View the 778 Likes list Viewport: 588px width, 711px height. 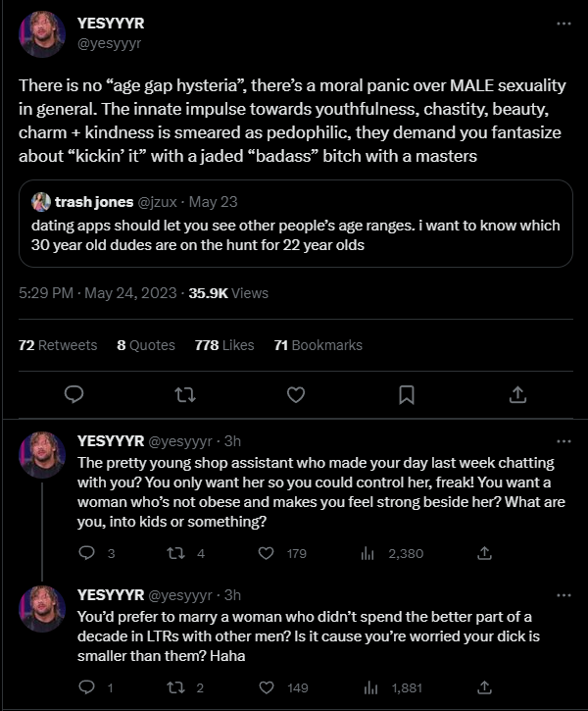(223, 345)
